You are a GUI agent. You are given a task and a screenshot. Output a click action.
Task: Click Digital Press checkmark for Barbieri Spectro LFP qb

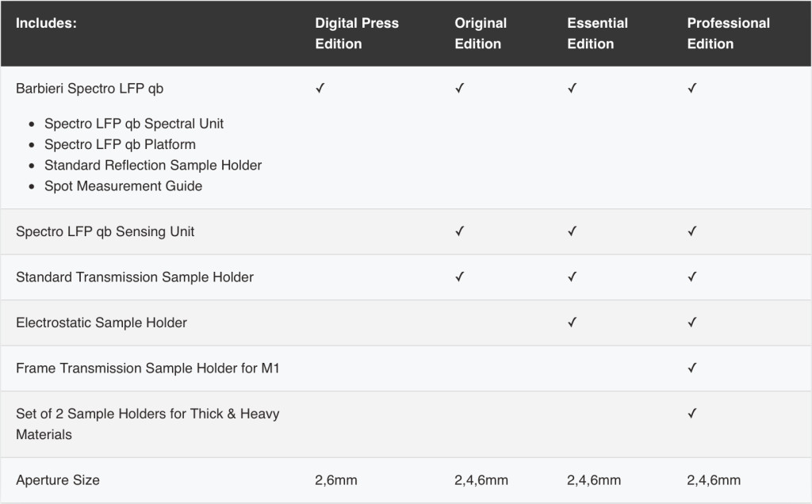(x=320, y=88)
